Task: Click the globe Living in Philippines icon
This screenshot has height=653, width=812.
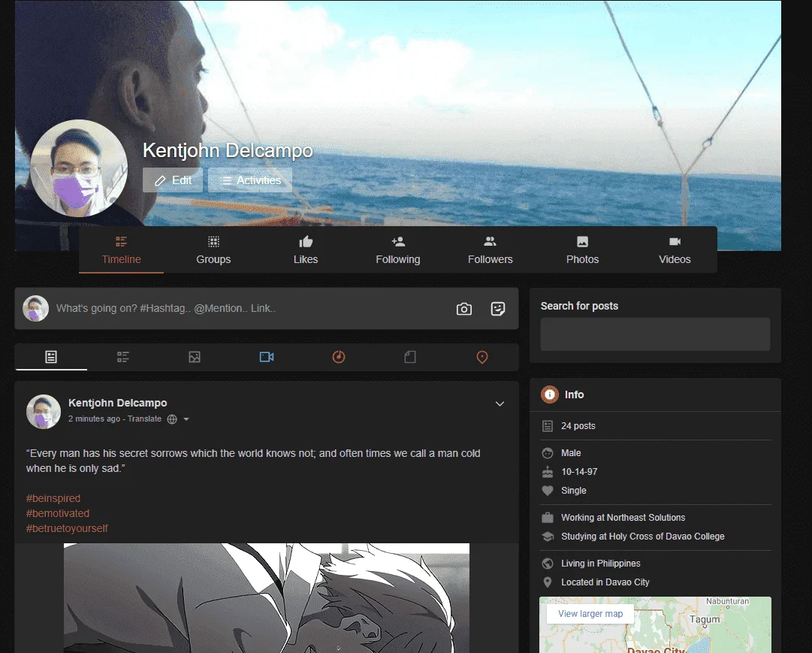Action: point(548,564)
